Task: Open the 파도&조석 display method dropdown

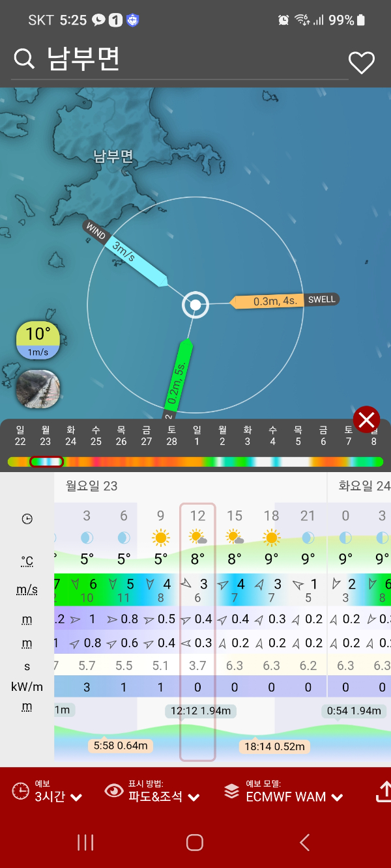Action: pyautogui.click(x=164, y=796)
